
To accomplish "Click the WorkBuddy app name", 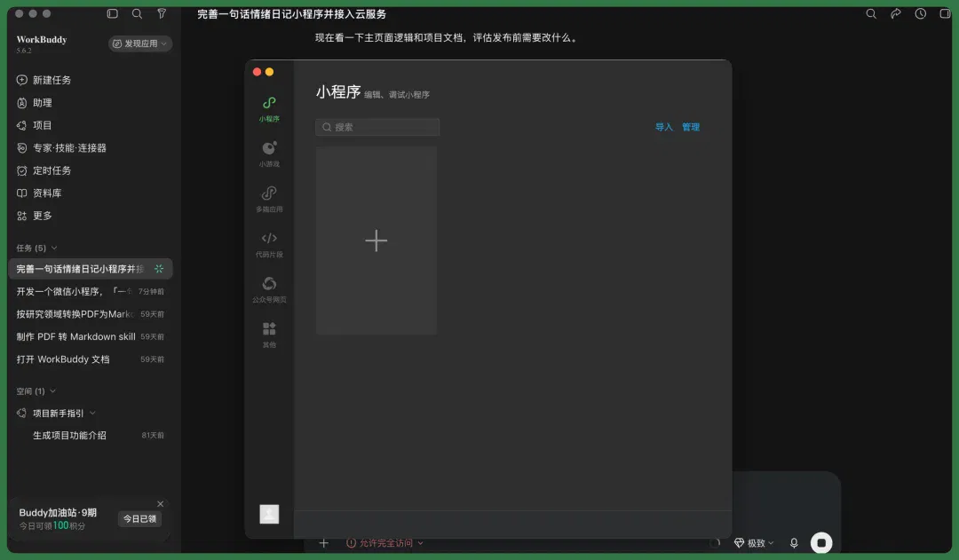I will pos(42,40).
